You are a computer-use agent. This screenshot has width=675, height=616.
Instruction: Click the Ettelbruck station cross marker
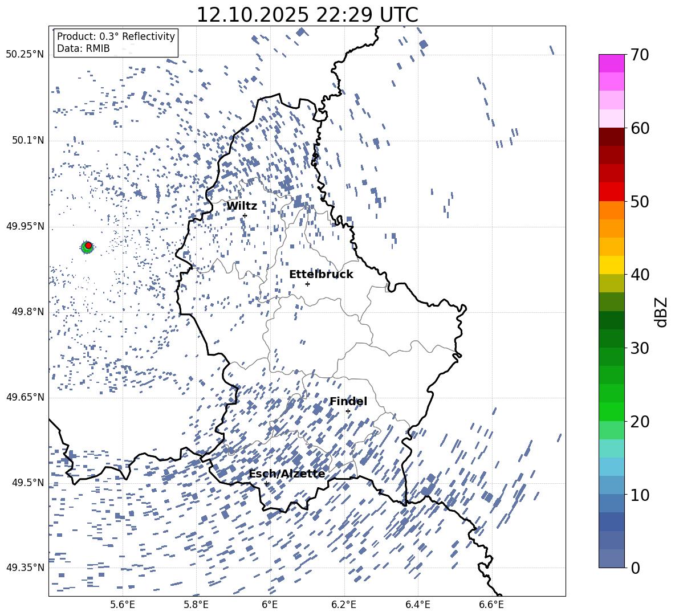pos(307,284)
